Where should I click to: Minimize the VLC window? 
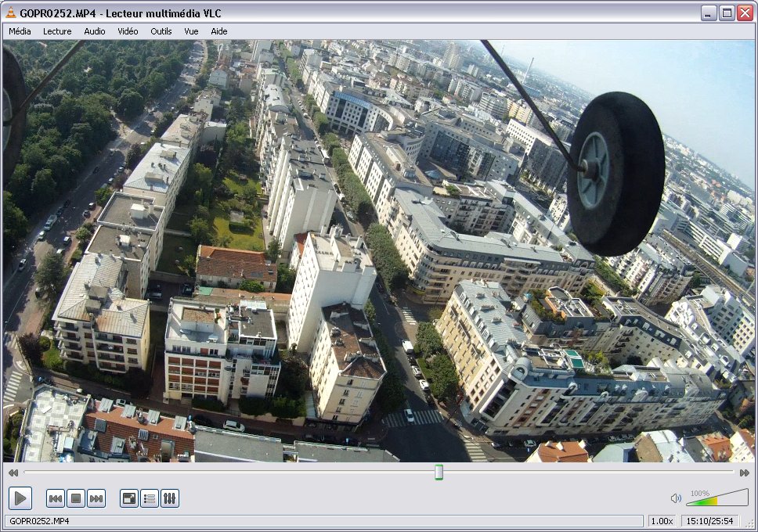708,13
